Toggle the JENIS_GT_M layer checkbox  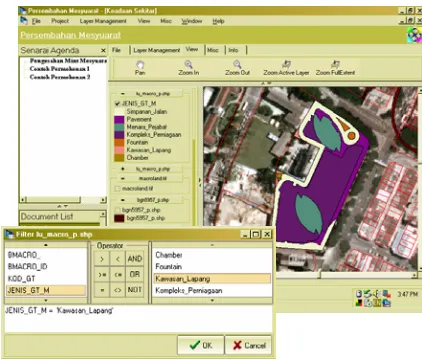click(x=117, y=104)
